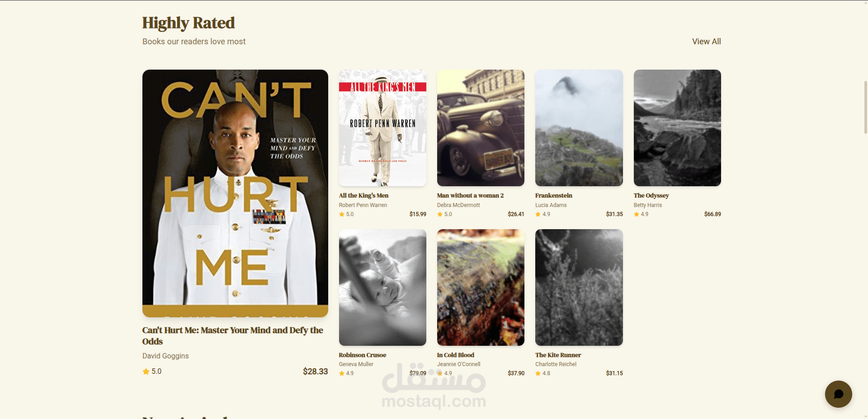The height and width of the screenshot is (419, 868).
Task: Click the star icon beside Frankenstein's 4.9 rating
Action: click(x=538, y=214)
